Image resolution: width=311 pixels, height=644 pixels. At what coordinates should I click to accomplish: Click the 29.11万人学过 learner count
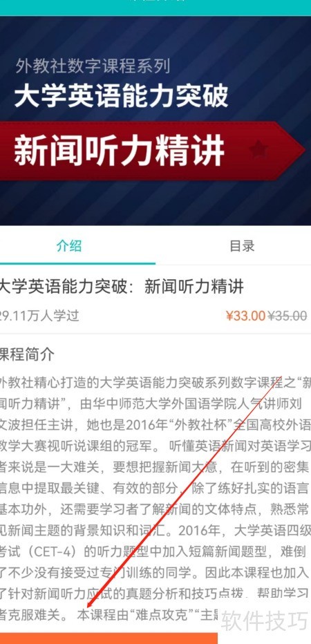(39, 315)
